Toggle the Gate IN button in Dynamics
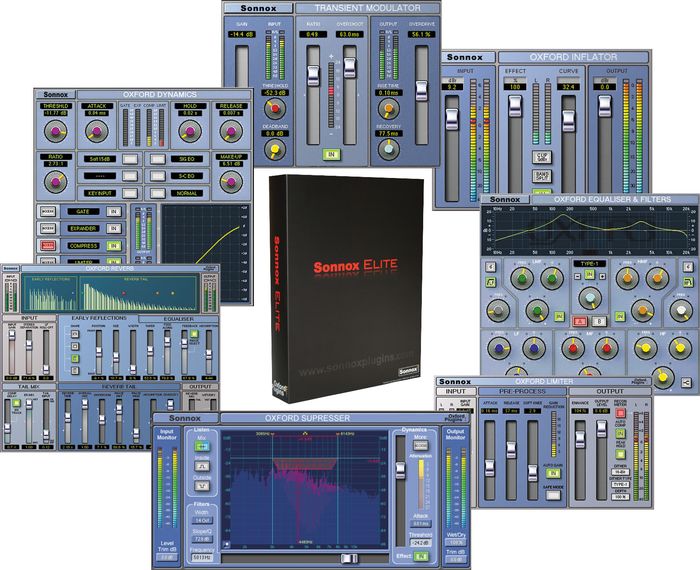The width and height of the screenshot is (700, 570). (113, 211)
